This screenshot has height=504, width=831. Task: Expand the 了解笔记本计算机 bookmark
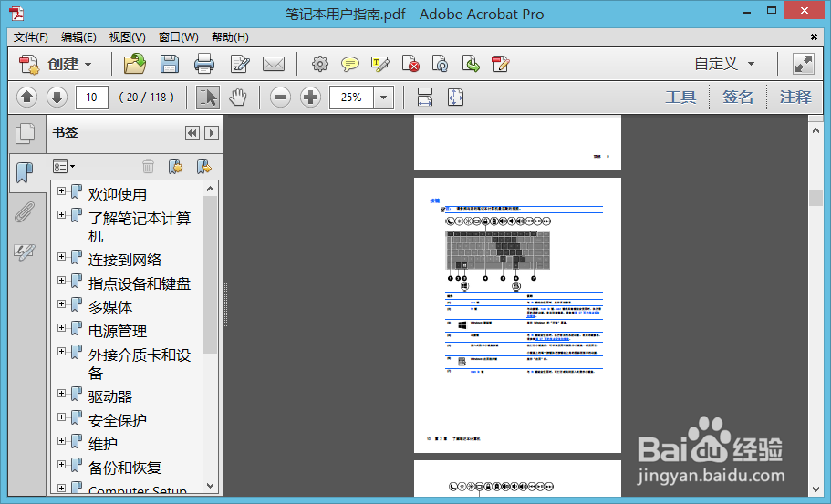click(61, 214)
